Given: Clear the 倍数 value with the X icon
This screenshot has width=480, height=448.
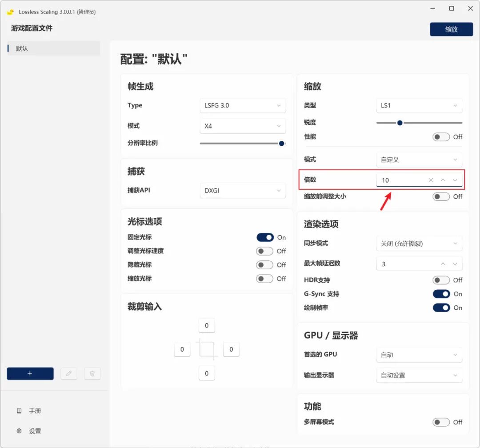Looking at the screenshot, I should click(x=431, y=180).
